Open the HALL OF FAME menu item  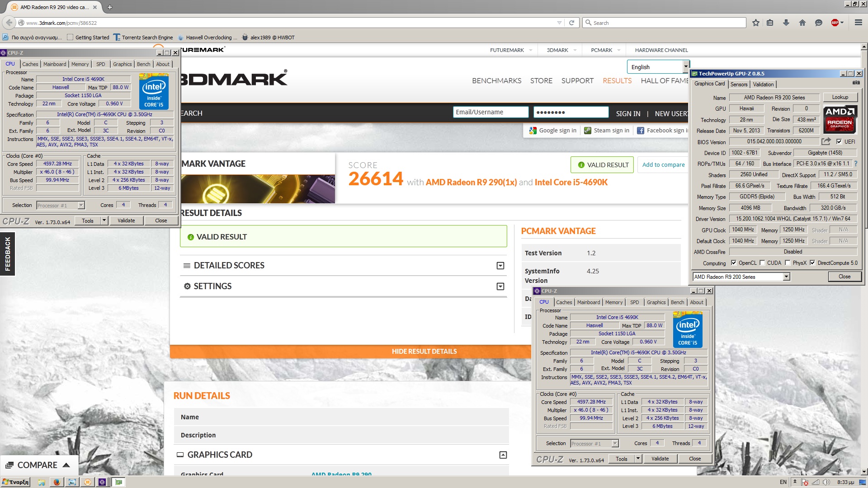[664, 81]
